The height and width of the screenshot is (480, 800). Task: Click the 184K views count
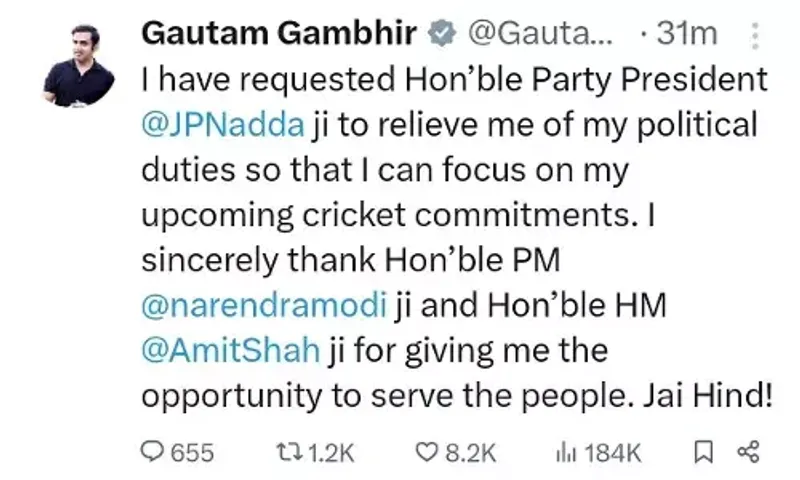[612, 453]
